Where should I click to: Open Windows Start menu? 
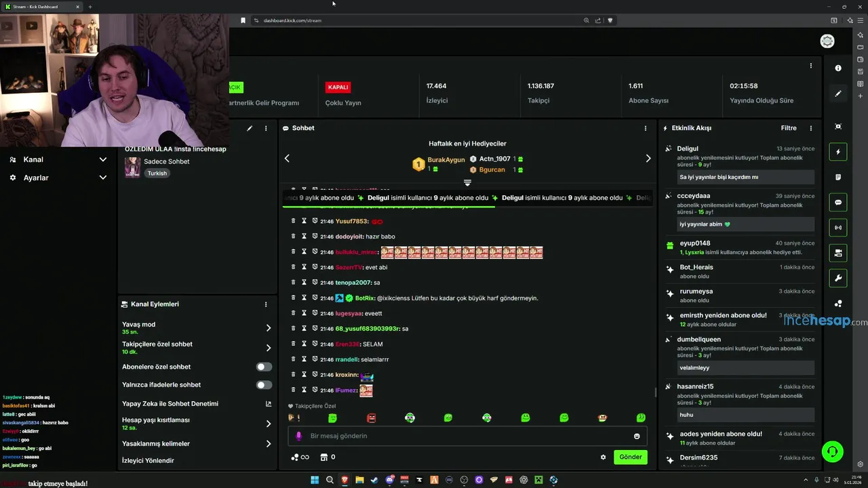(x=315, y=480)
